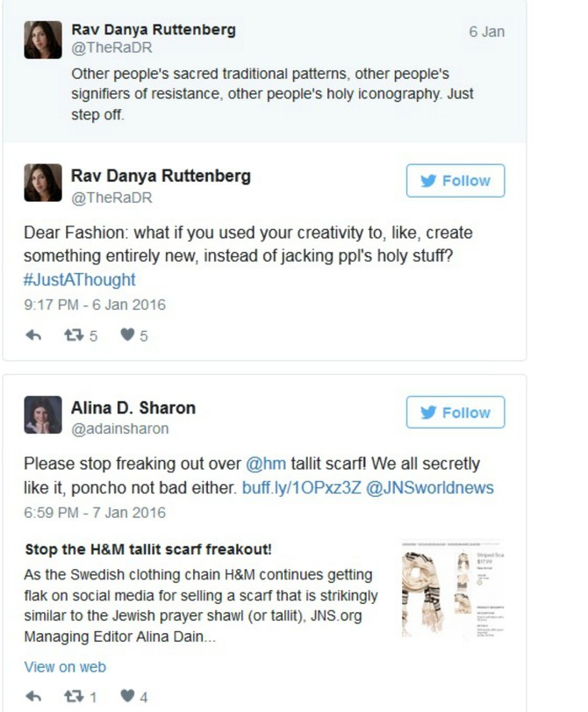This screenshot has width=588, height=712.
Task: Follow Alina D. Sharon
Action: [x=455, y=413]
